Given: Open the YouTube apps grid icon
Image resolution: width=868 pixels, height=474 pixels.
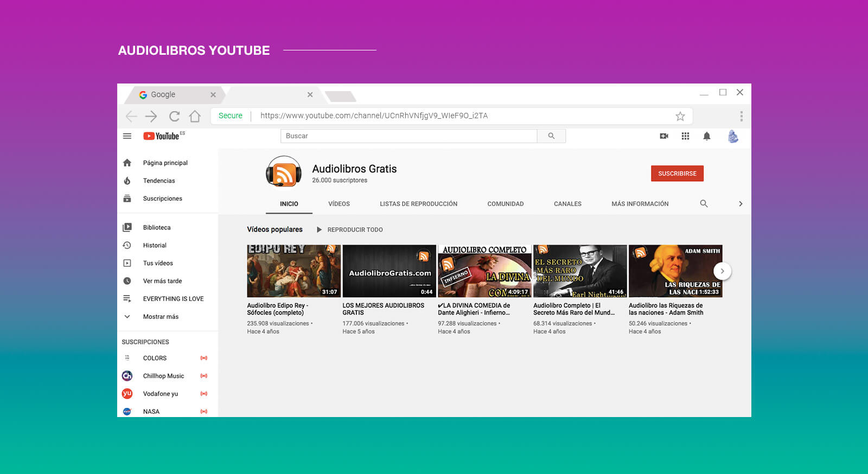Looking at the screenshot, I should 685,136.
